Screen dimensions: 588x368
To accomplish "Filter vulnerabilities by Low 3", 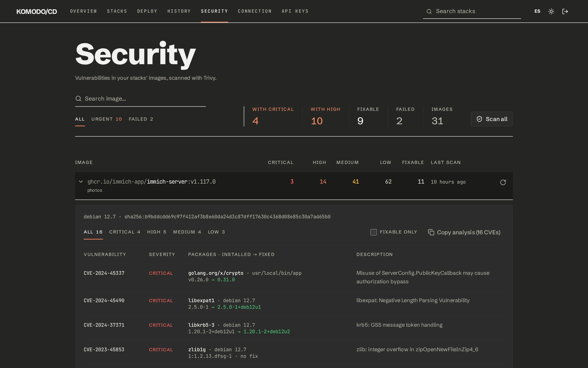I will 216,232.
